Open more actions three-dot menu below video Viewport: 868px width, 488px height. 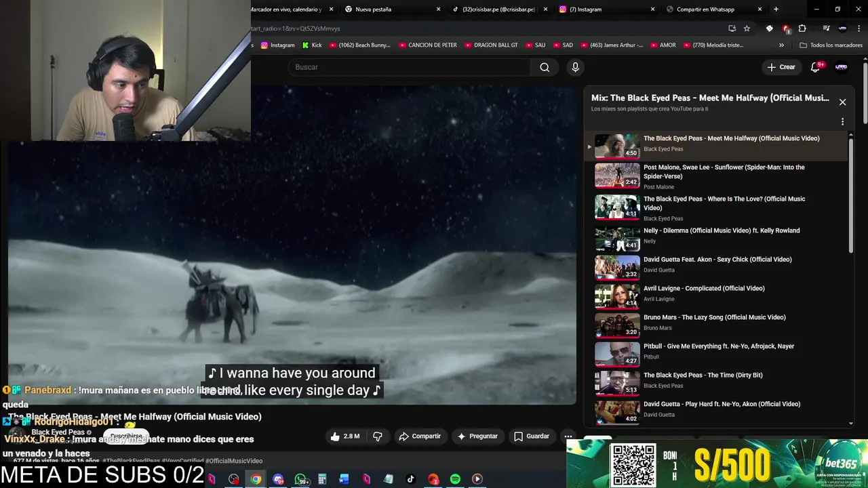point(568,436)
